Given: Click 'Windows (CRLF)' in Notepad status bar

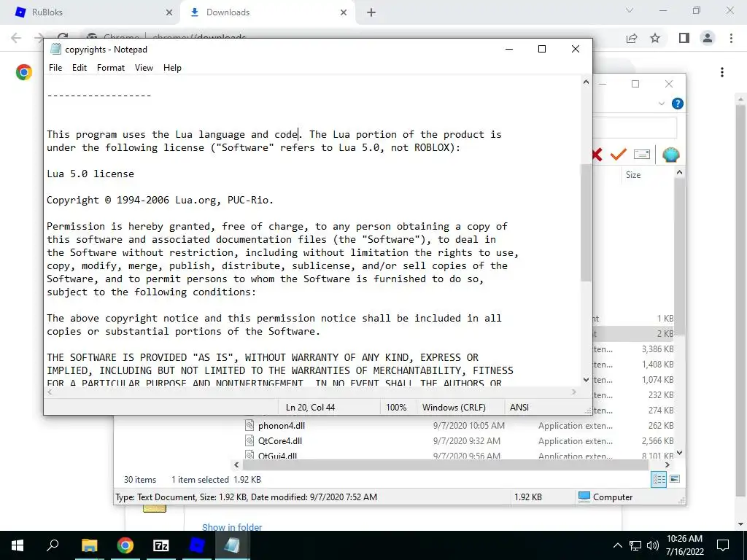Looking at the screenshot, I should (454, 407).
